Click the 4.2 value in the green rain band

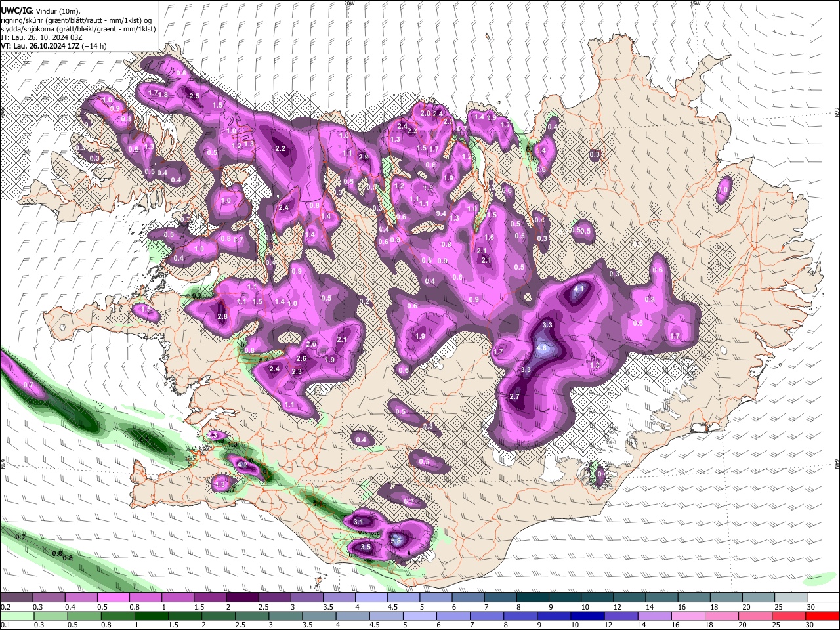pyautogui.click(x=241, y=465)
